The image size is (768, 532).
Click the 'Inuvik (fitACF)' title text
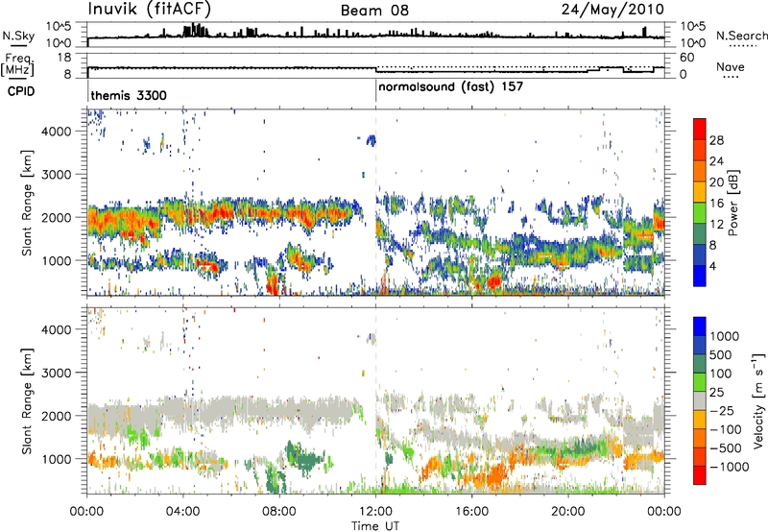pyautogui.click(x=150, y=10)
